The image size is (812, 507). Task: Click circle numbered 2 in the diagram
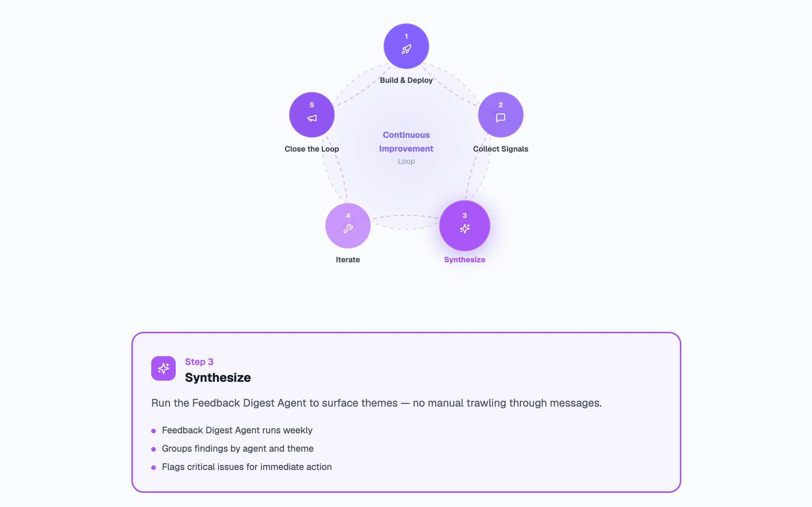(500, 115)
